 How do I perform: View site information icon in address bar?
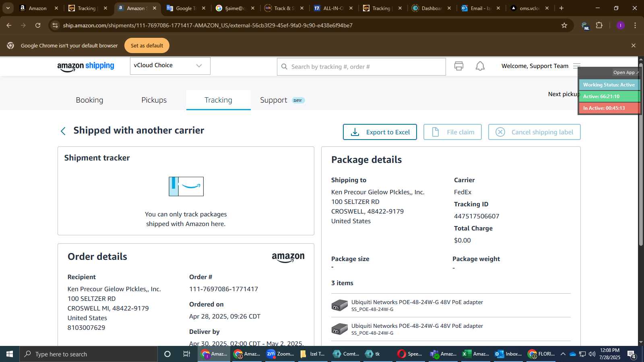pos(55,25)
